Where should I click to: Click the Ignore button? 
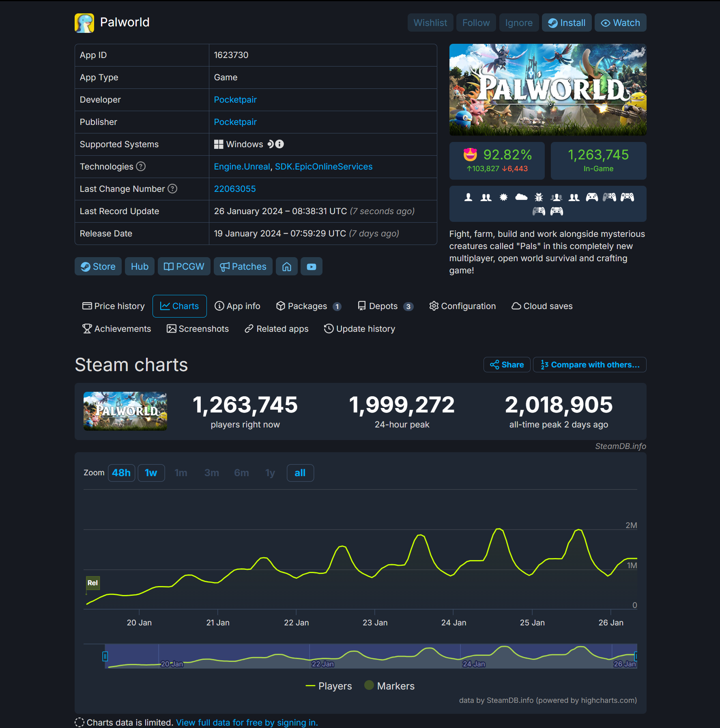pyautogui.click(x=519, y=23)
